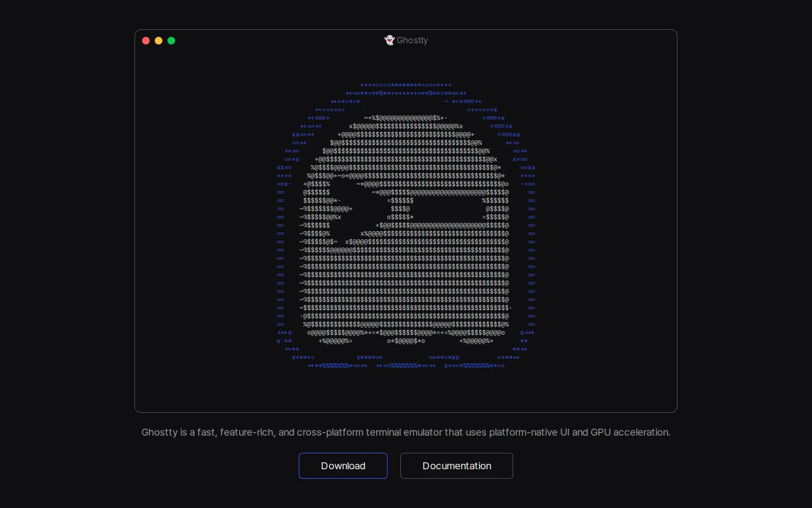The height and width of the screenshot is (508, 812).
Task: Open the Documentation link
Action: click(x=457, y=465)
